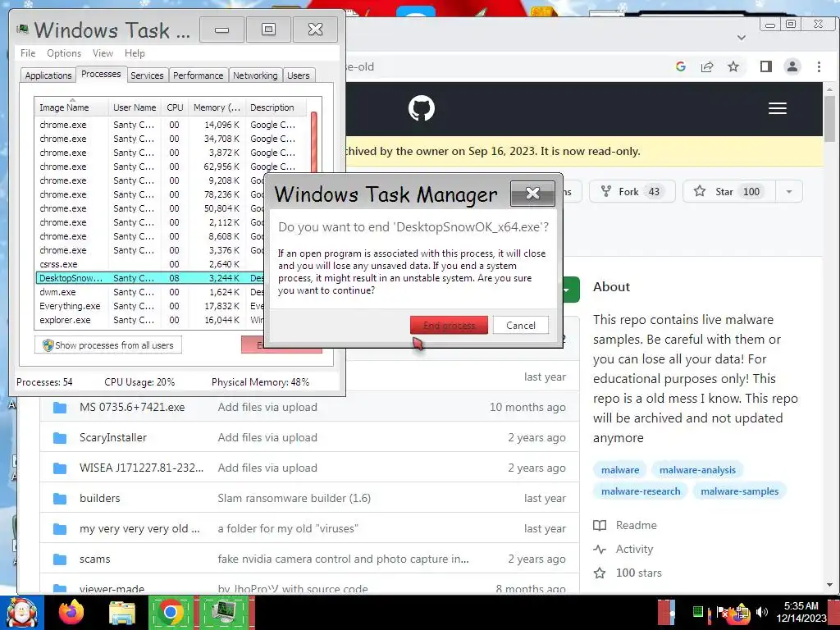Click Task Manager icon on the taskbar
The height and width of the screenshot is (630, 840).
[225, 612]
